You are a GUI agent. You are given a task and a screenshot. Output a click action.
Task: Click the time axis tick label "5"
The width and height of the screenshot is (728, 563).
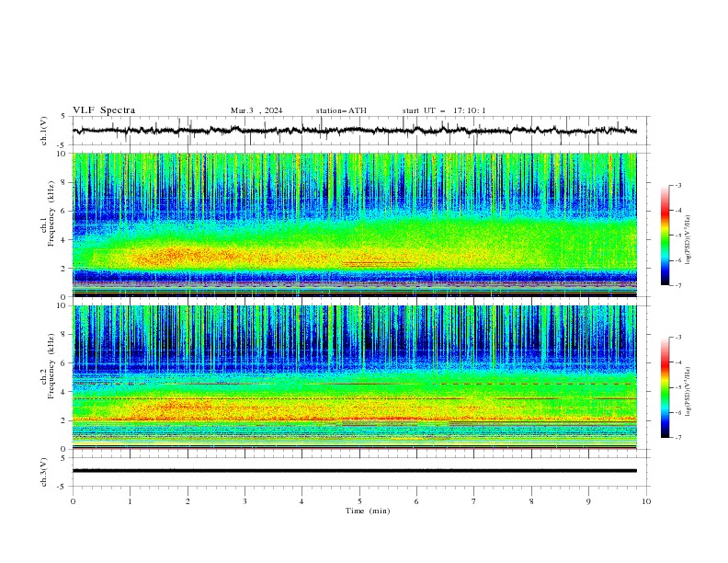coord(359,501)
